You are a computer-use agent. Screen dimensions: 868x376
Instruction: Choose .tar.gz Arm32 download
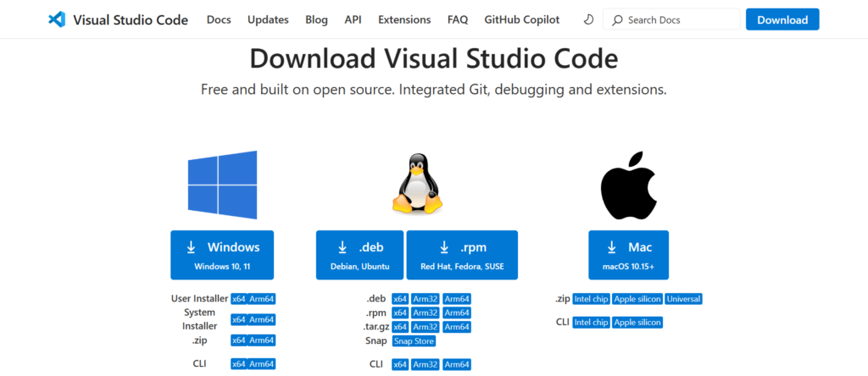click(426, 327)
